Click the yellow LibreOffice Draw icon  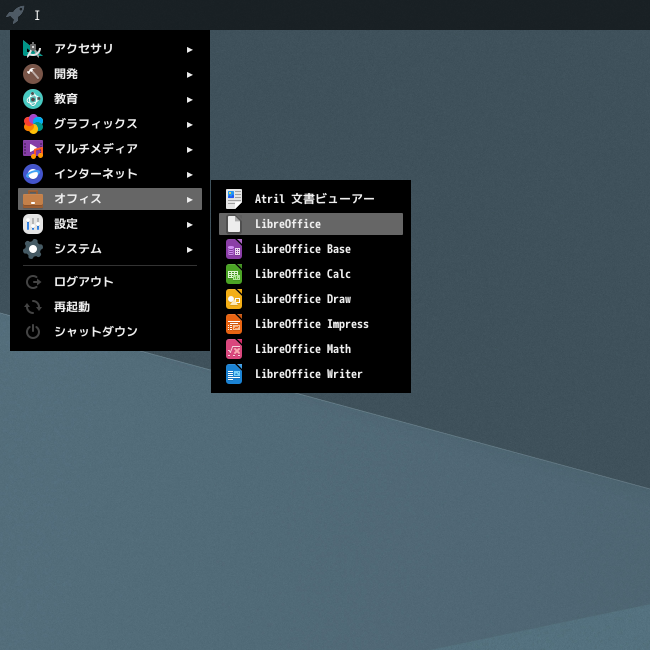(x=234, y=299)
